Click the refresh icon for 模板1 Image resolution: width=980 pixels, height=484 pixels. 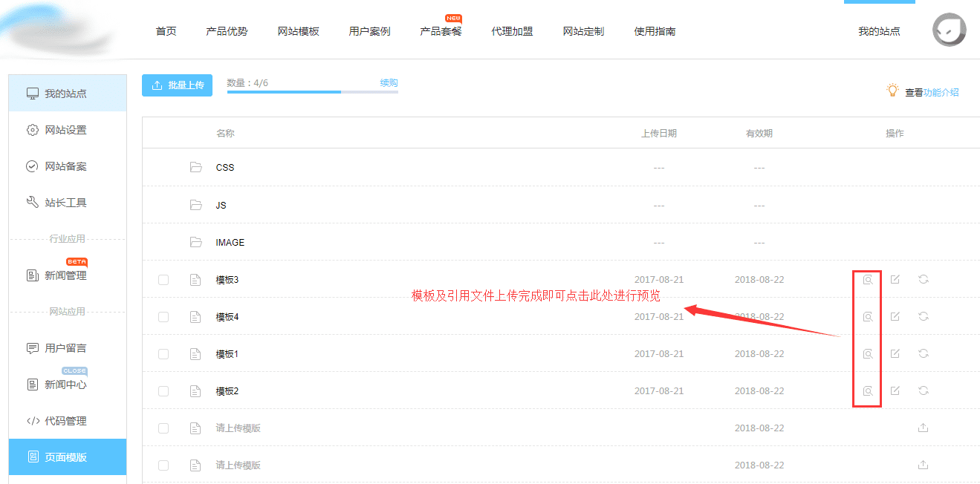pos(924,353)
